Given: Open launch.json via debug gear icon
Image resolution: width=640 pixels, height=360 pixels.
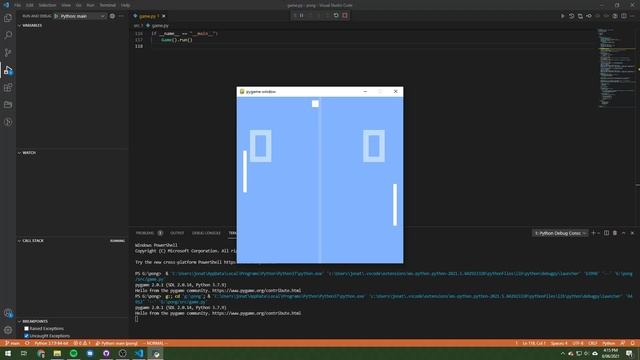Looking at the screenshot, I should (112, 16).
